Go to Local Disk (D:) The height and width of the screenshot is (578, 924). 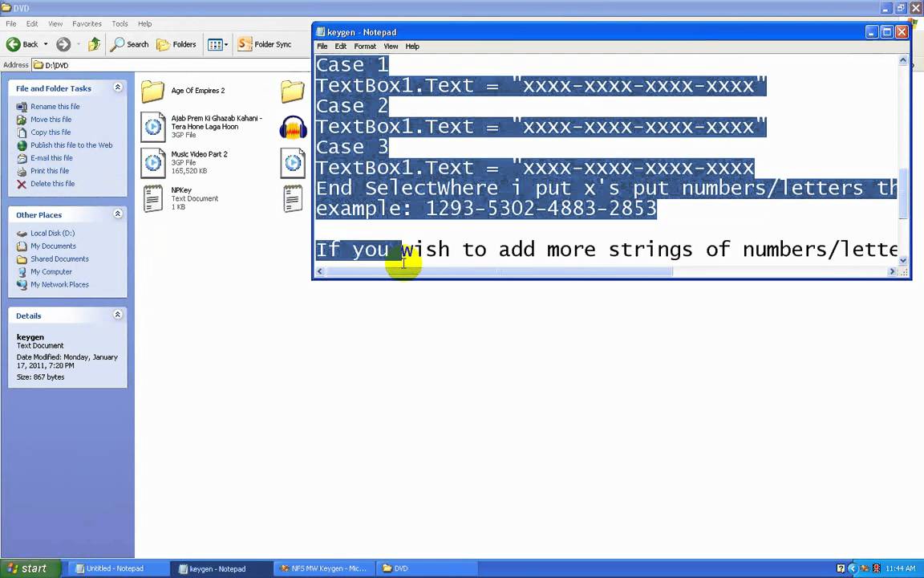click(52, 233)
